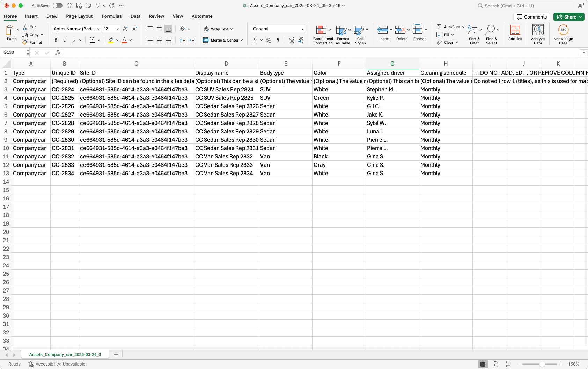Toggle underline formatting

click(x=73, y=40)
